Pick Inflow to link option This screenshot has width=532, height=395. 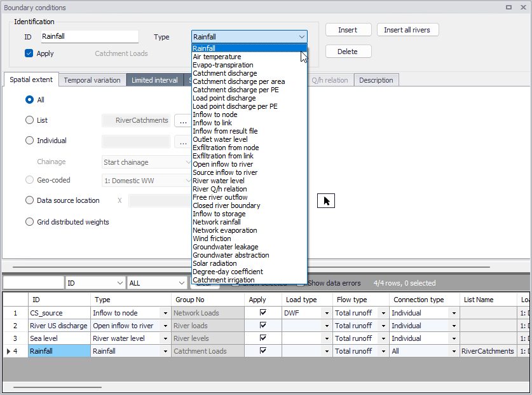249,123
